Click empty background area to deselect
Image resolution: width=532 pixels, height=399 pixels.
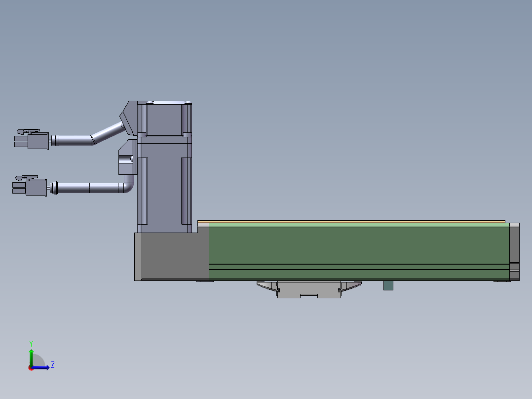(x=345, y=99)
